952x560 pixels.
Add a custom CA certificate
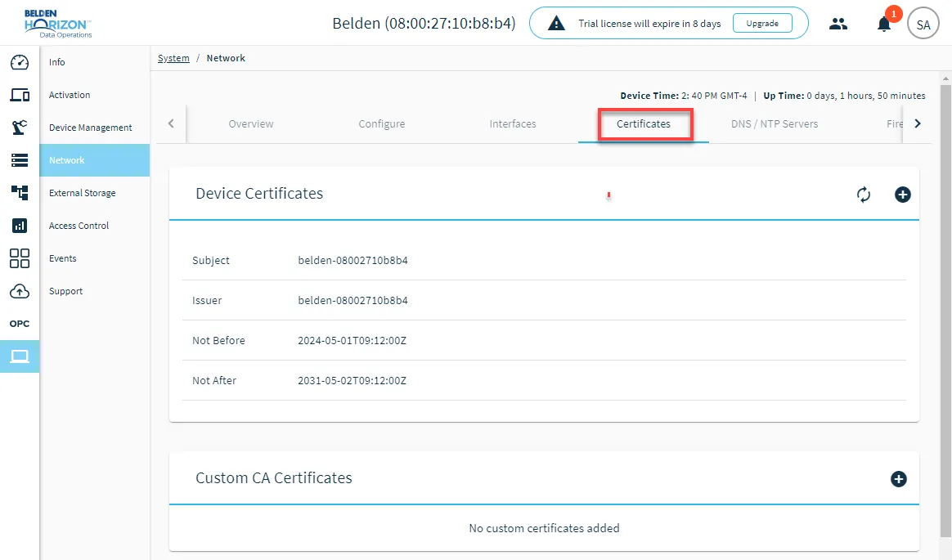tap(899, 479)
